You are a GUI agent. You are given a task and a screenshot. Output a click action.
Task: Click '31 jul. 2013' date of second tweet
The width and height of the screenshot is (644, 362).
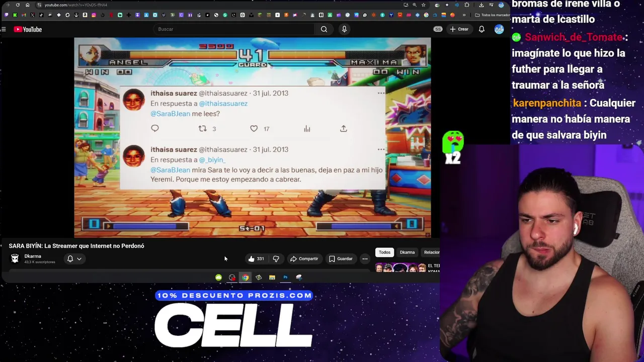pyautogui.click(x=271, y=149)
